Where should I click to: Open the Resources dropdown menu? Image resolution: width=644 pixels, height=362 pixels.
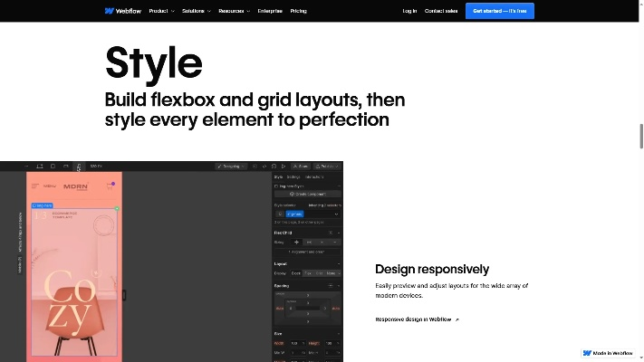click(x=234, y=11)
